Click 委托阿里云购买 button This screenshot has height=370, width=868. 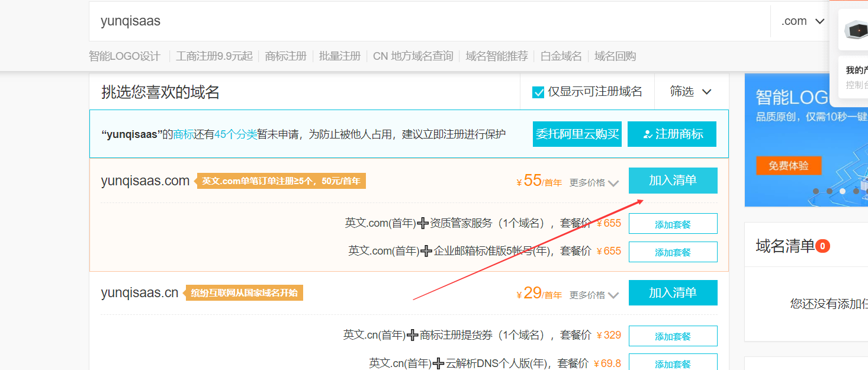pos(577,134)
